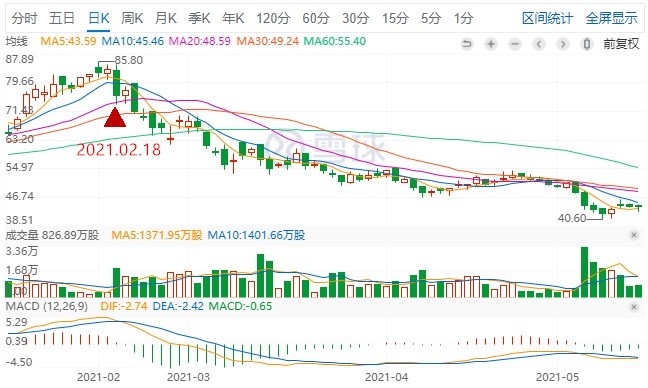The height and width of the screenshot is (388, 648).
Task: Click the MA5:43.59 legend label
Action: 68,41
